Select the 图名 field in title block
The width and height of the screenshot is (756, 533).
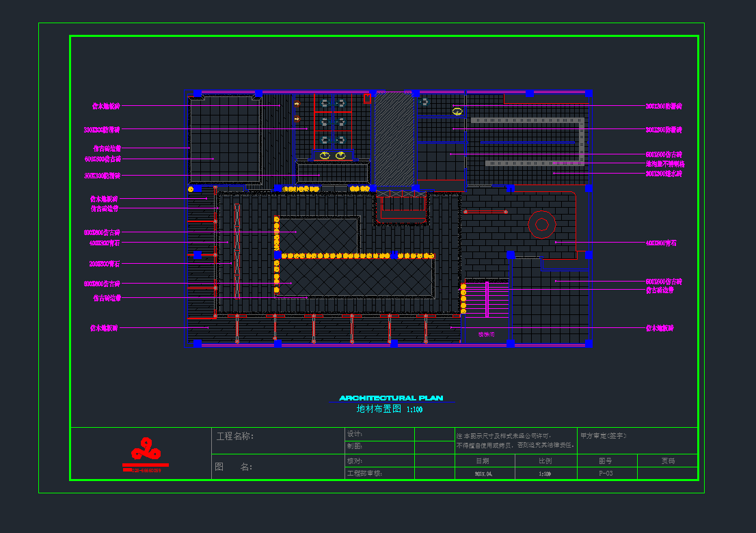[x=234, y=467]
